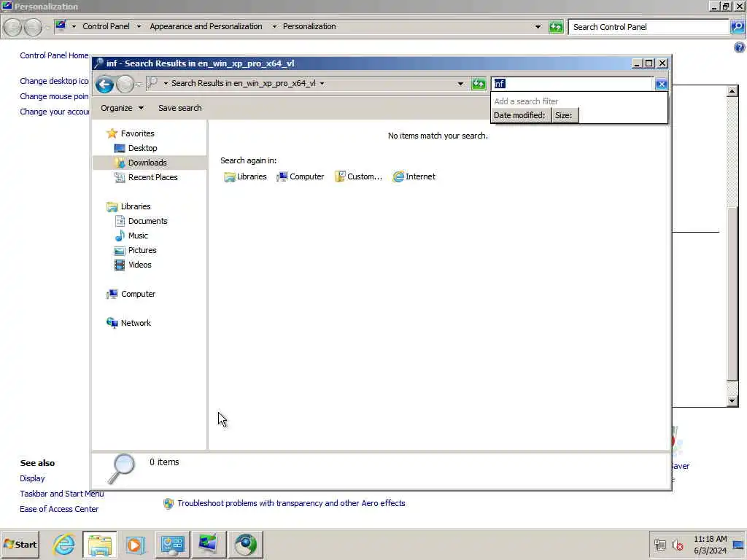
Task: Click Save search button
Action: point(179,108)
